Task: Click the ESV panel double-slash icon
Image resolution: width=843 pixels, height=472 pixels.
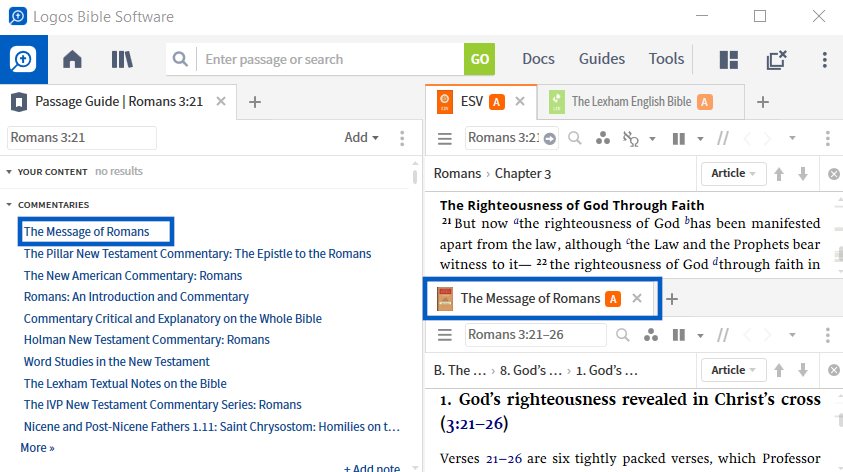Action: 723,139
